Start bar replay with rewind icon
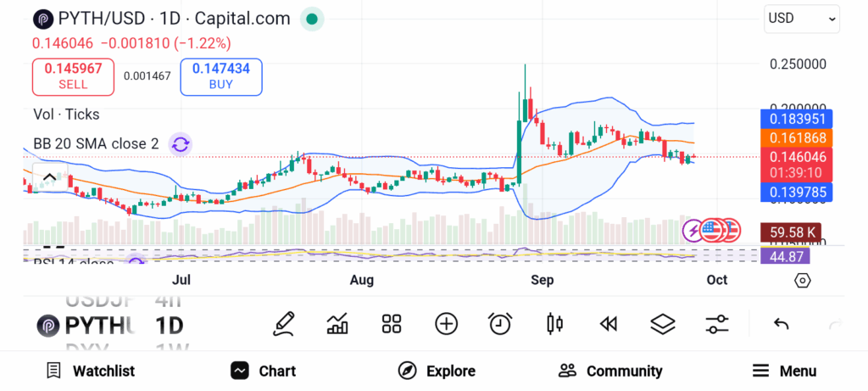 click(608, 323)
